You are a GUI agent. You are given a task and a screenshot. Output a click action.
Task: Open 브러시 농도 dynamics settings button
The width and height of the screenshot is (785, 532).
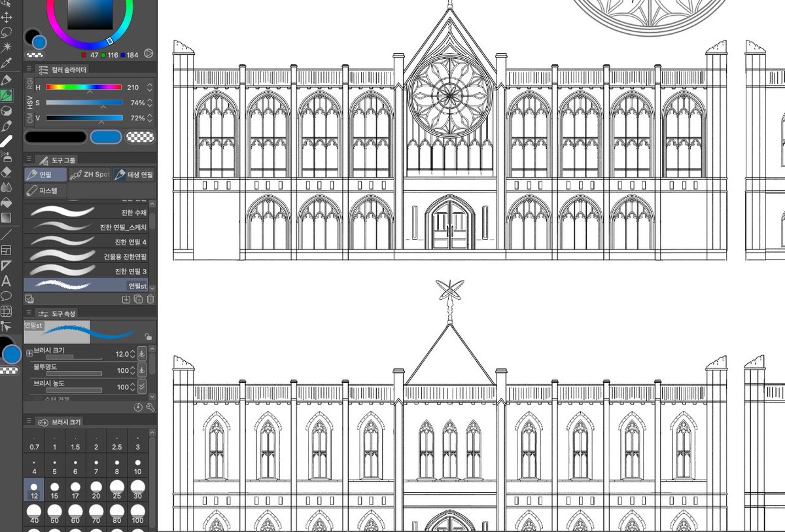coord(142,387)
